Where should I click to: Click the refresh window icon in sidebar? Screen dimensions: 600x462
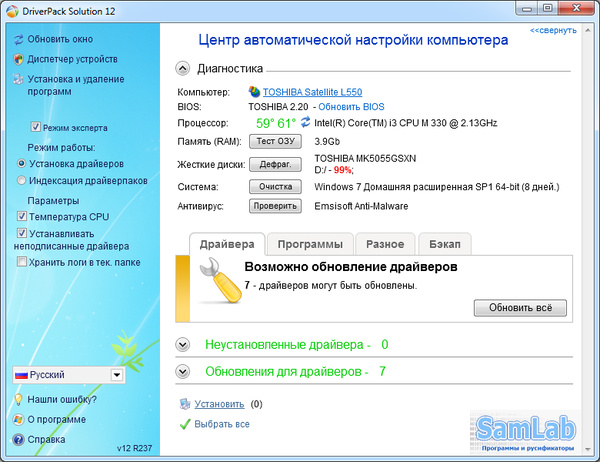pyautogui.click(x=18, y=40)
